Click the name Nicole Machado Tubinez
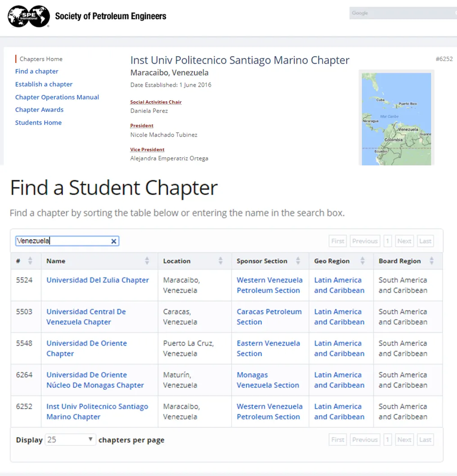This screenshot has height=476, width=457. 164,135
